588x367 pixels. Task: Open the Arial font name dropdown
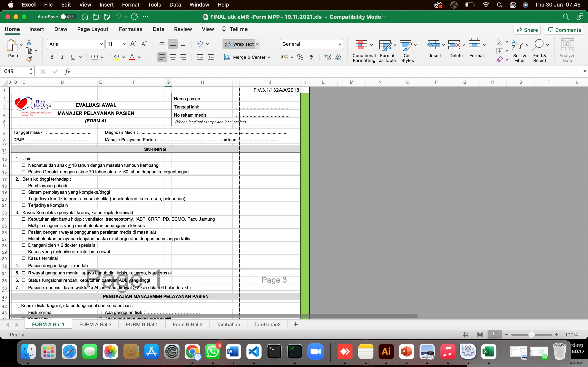click(x=101, y=44)
